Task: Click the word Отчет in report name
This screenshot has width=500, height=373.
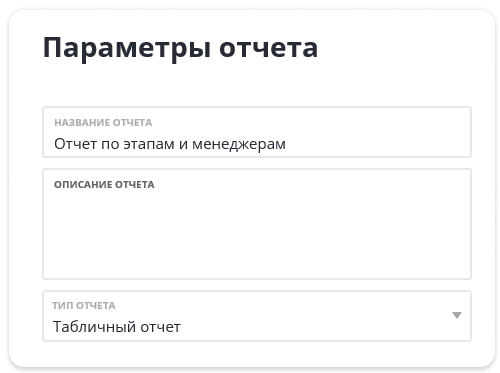Action: 76,144
